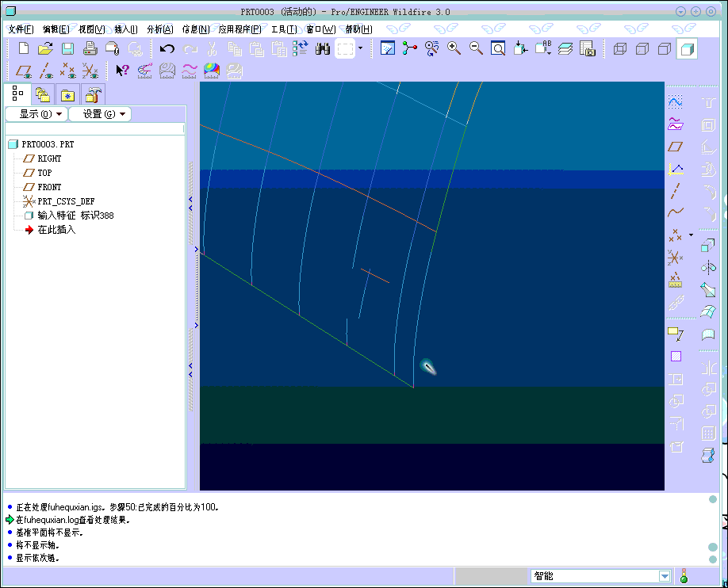The image size is (728, 588).
Task: Open the rainbow shaded curvature analysis
Action: pyautogui.click(x=212, y=71)
